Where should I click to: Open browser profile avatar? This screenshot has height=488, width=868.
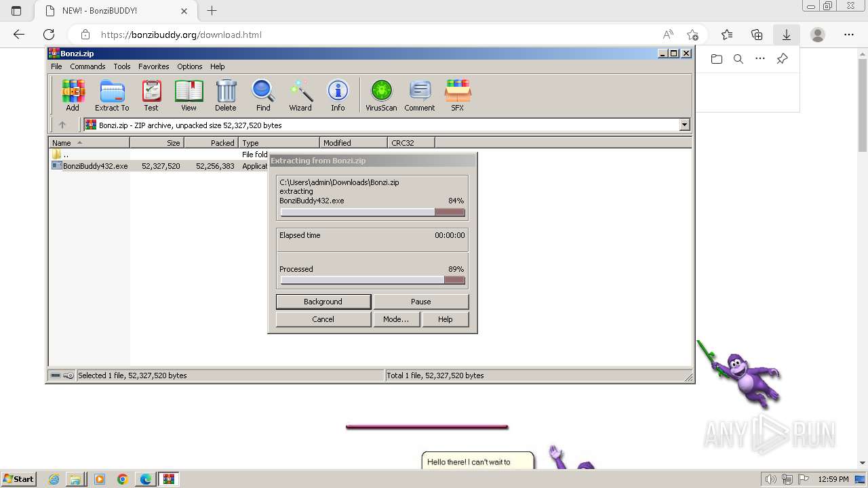[818, 35]
